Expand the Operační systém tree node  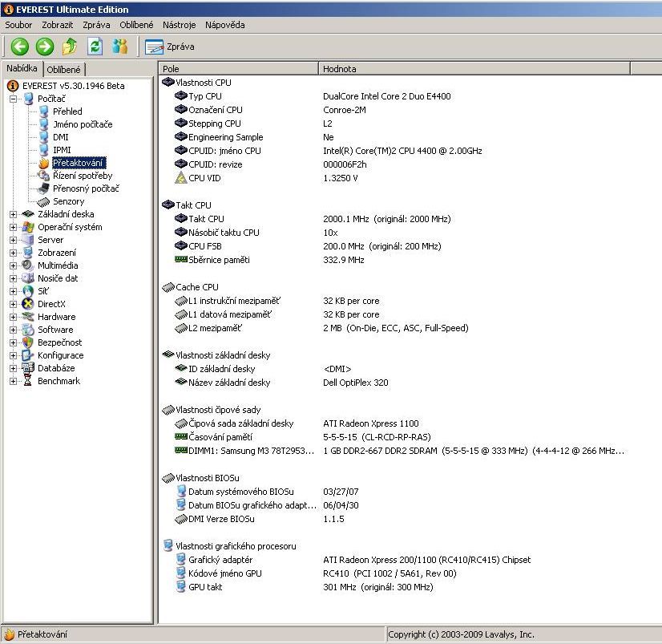click(13, 227)
